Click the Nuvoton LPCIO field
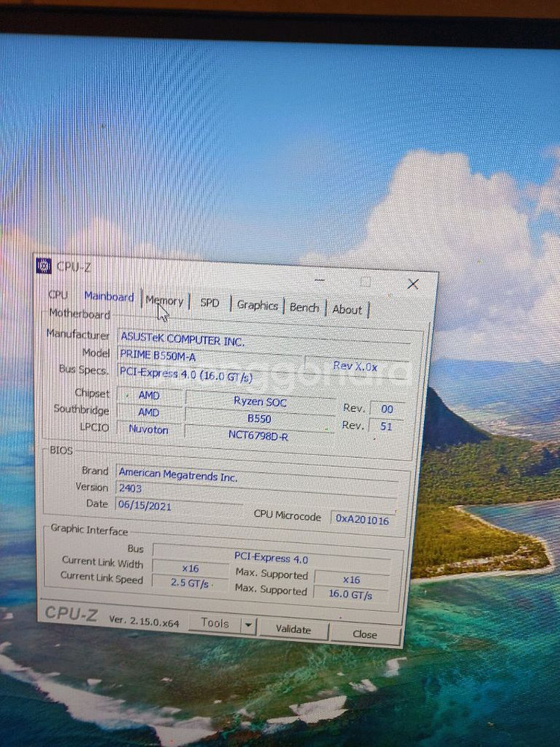 tap(149, 430)
